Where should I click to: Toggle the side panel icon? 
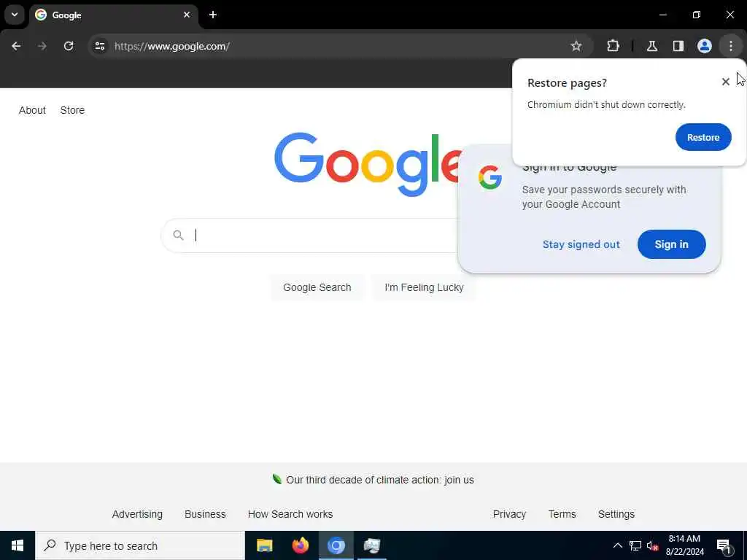678,46
